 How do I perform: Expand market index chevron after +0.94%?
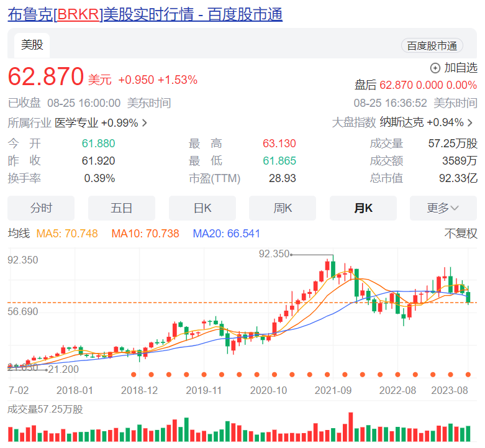click(470, 123)
